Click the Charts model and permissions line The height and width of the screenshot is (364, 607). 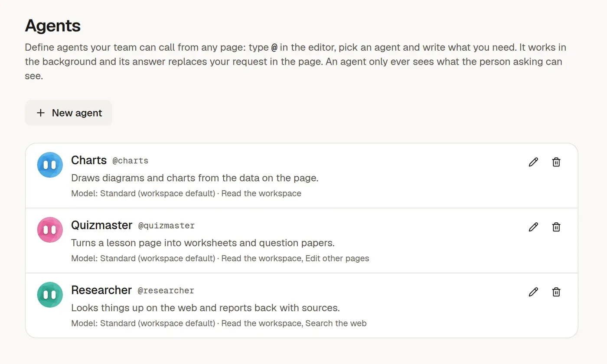pos(186,193)
